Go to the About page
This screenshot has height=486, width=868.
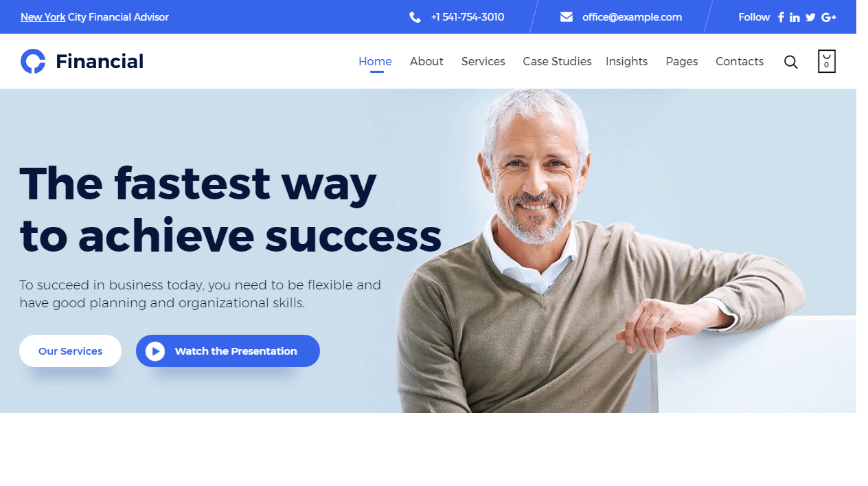(426, 61)
